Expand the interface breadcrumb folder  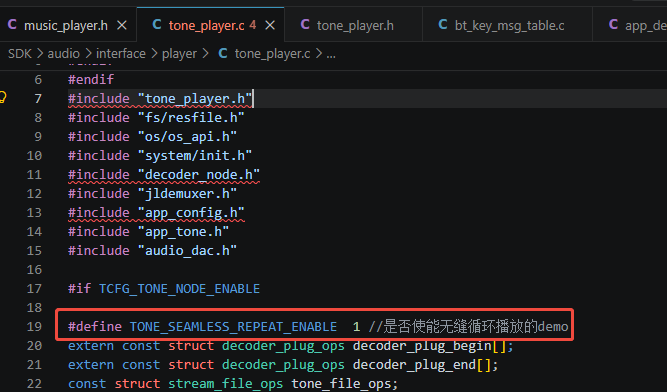tap(121, 54)
